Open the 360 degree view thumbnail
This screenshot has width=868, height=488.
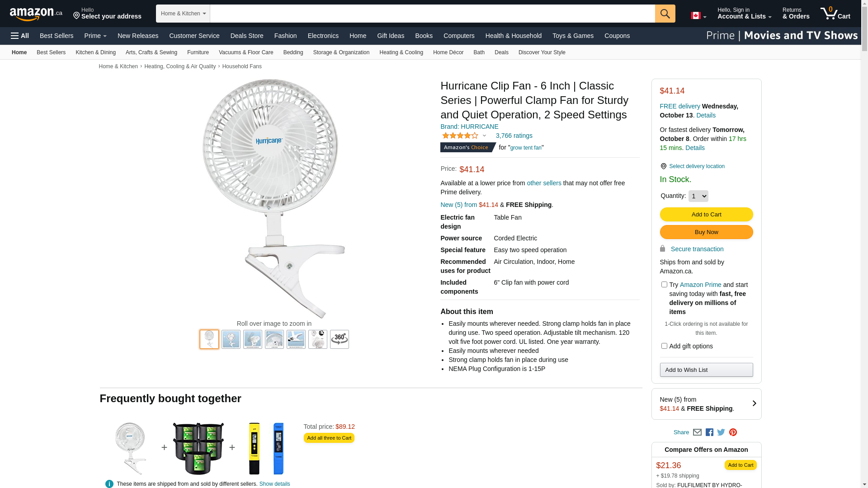click(340, 339)
